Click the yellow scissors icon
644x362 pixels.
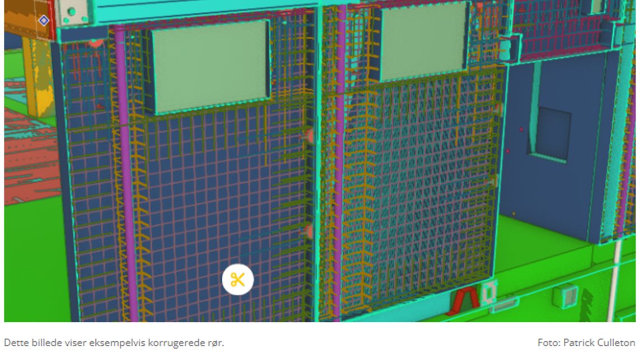[x=237, y=280]
